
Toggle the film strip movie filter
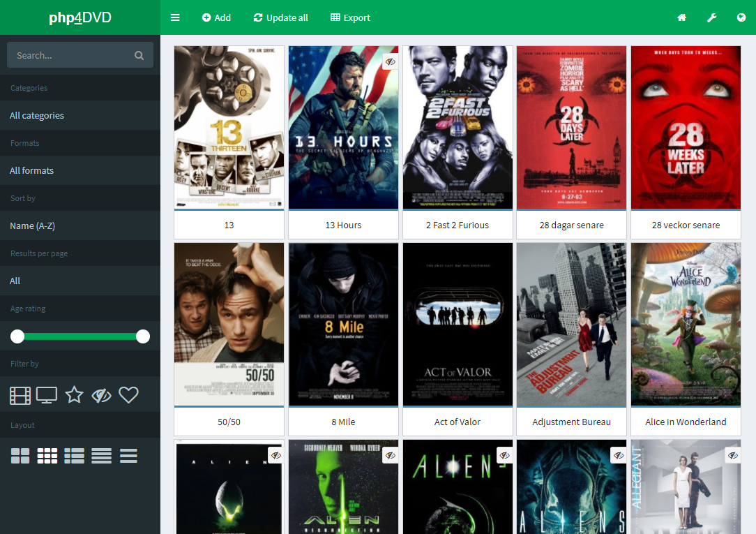(20, 396)
